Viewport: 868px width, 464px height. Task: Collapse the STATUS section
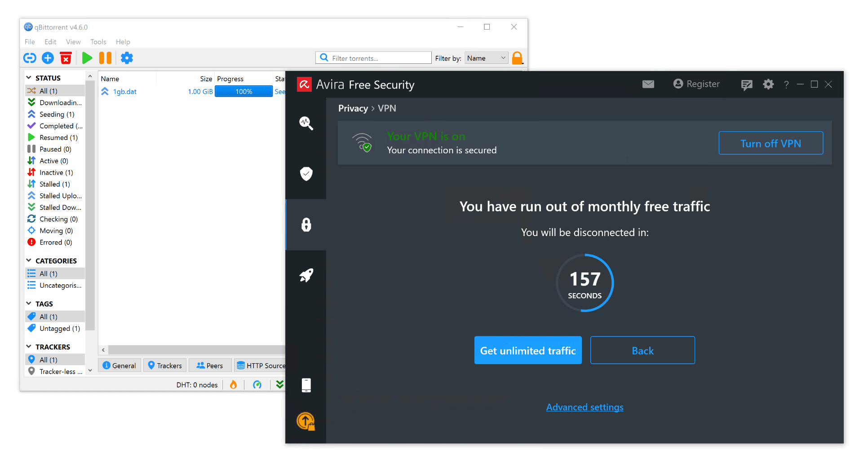click(29, 78)
